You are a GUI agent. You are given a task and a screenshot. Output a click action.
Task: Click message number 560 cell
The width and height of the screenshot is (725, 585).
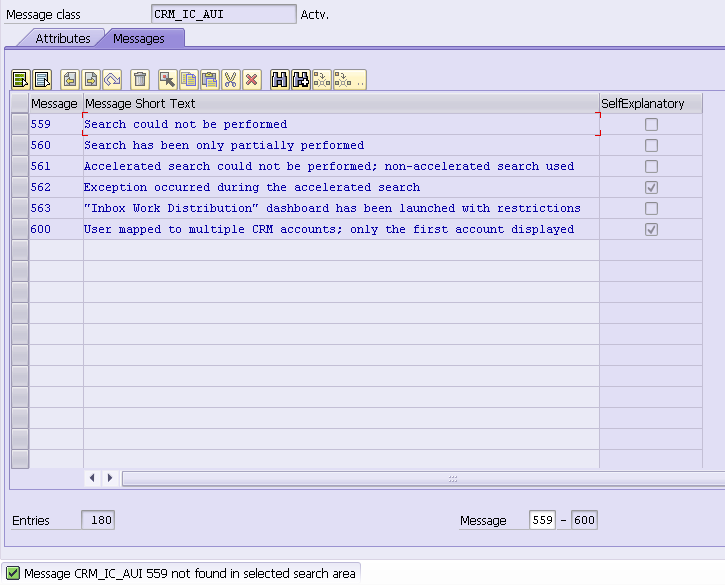click(x=56, y=145)
